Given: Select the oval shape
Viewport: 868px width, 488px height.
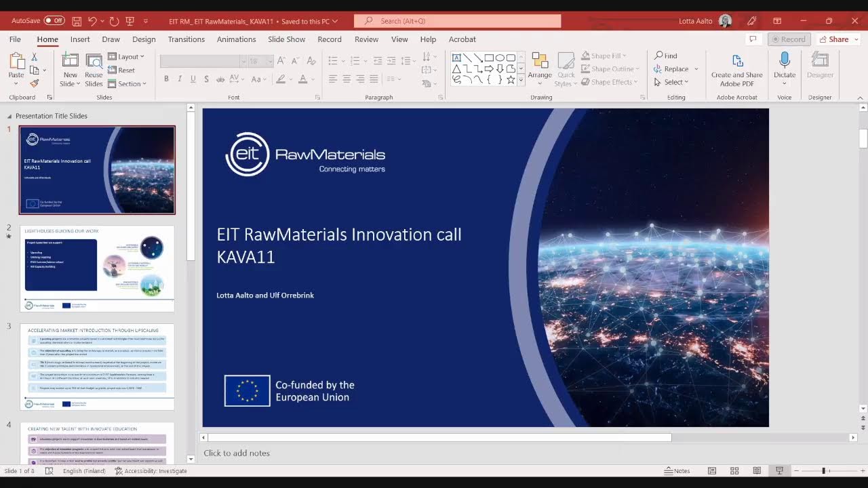Looking at the screenshot, I should 500,58.
